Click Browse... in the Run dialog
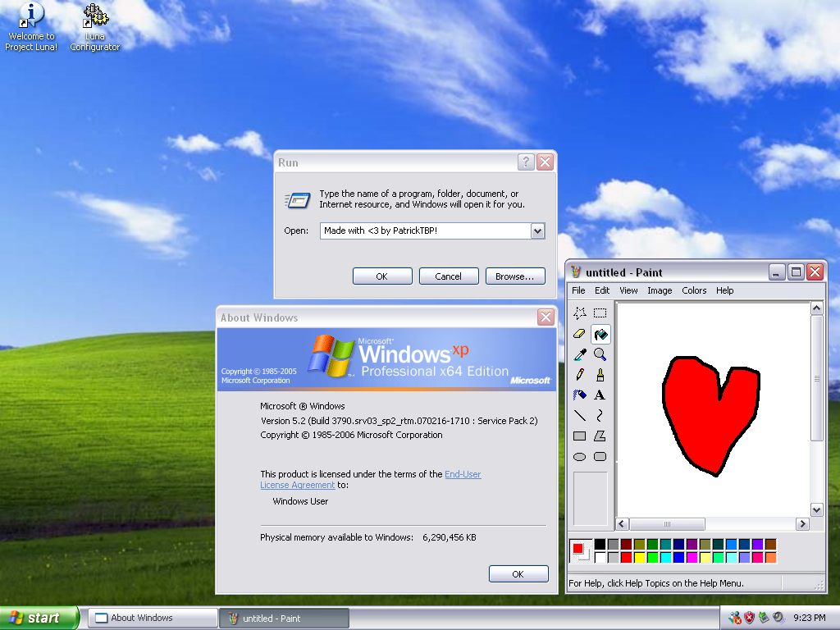 coord(515,276)
